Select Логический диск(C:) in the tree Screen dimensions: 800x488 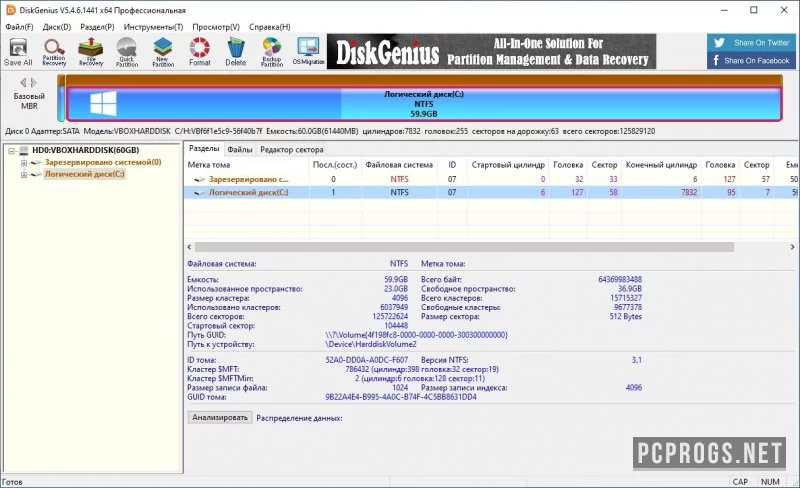(x=84, y=174)
